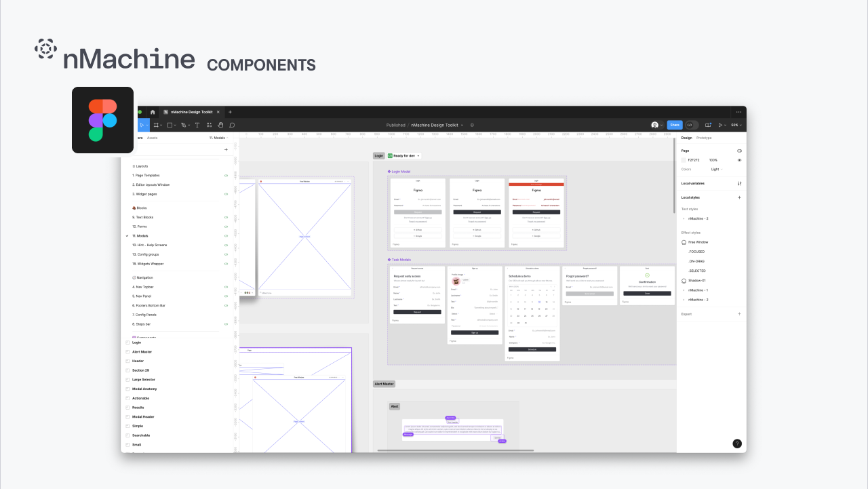Go to the Figma home tab icon
The image size is (868, 489).
coord(153,112)
